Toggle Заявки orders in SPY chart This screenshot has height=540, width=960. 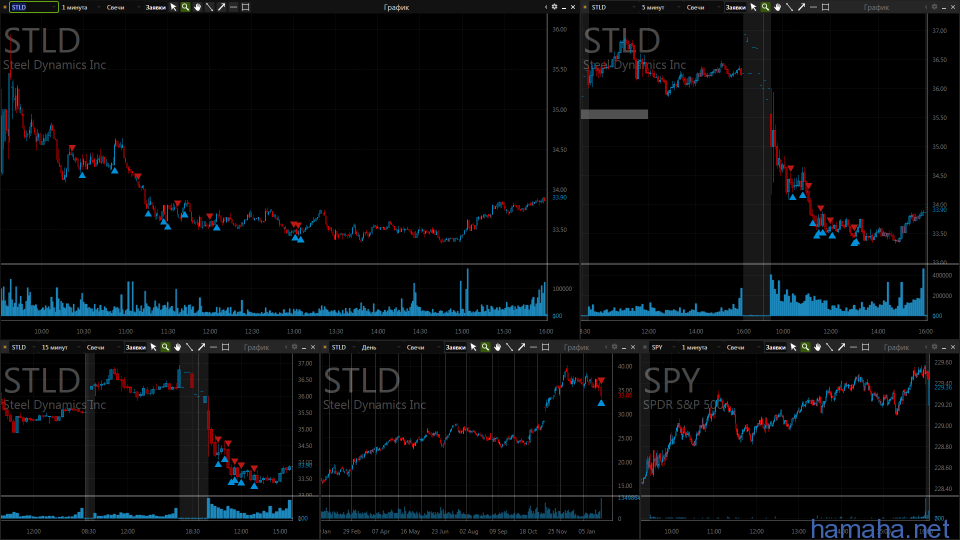click(776, 347)
